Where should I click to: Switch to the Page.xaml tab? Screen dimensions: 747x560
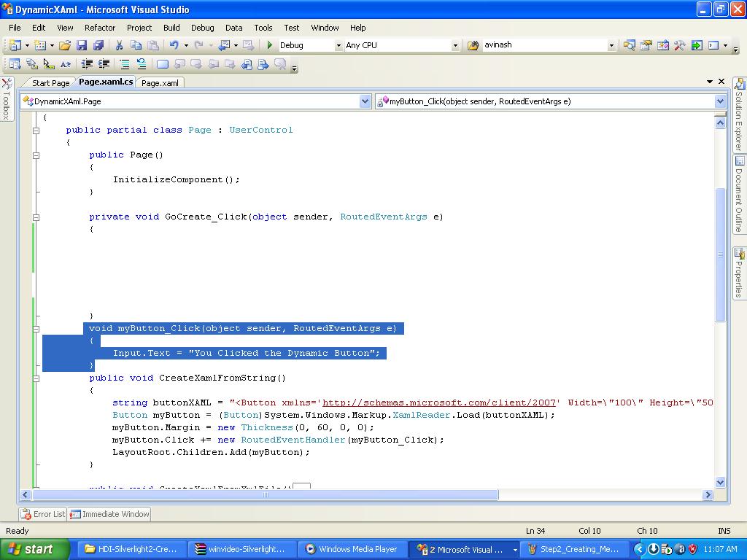click(160, 83)
